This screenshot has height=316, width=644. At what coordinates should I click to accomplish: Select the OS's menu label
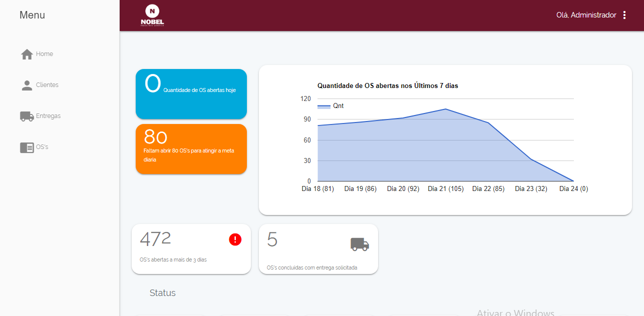(x=42, y=147)
